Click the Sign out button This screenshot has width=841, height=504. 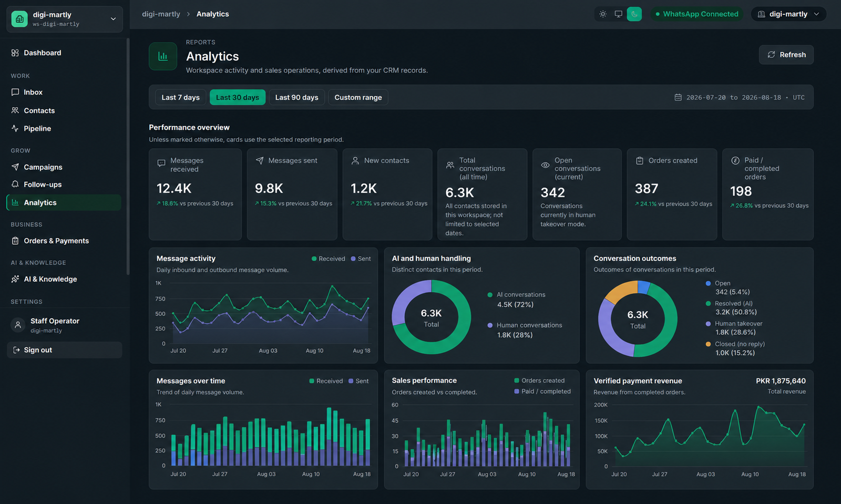coord(64,350)
